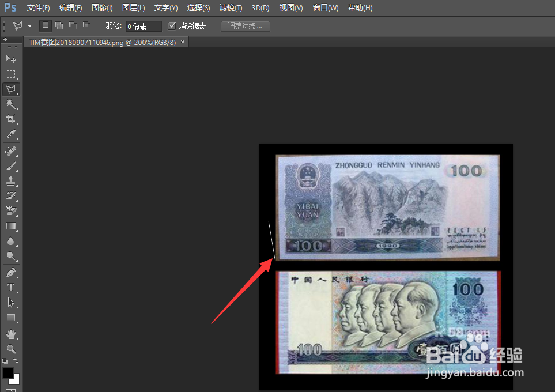Swap foreground and background colors

click(x=16, y=361)
